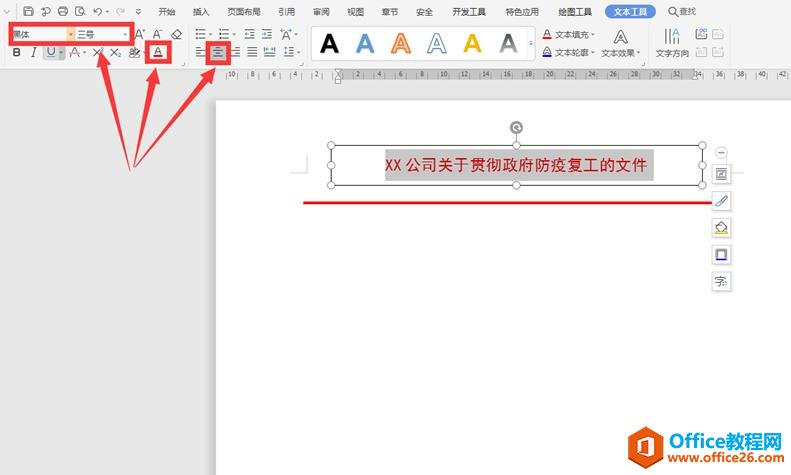
Task: Toggle superscript formatting
Action: (x=98, y=52)
